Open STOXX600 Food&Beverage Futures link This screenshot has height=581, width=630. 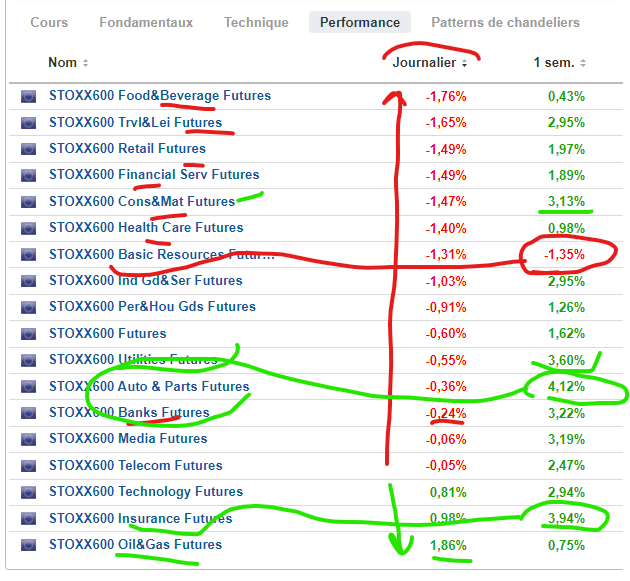click(x=160, y=96)
